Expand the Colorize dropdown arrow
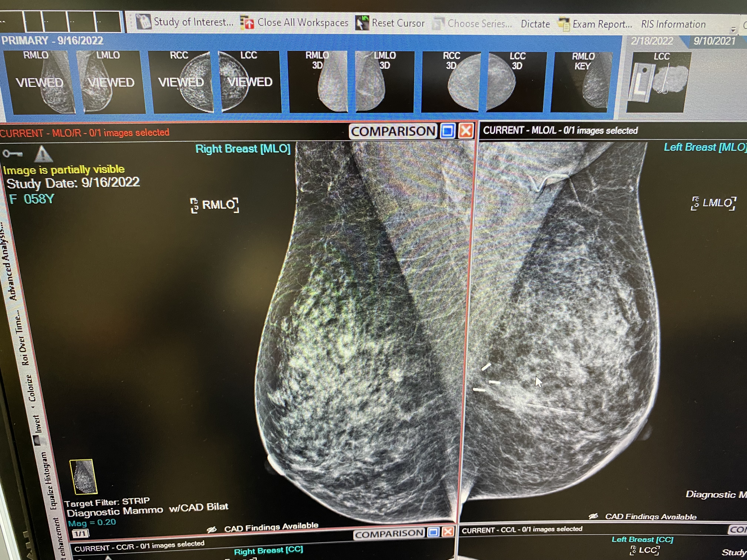 coord(33,407)
